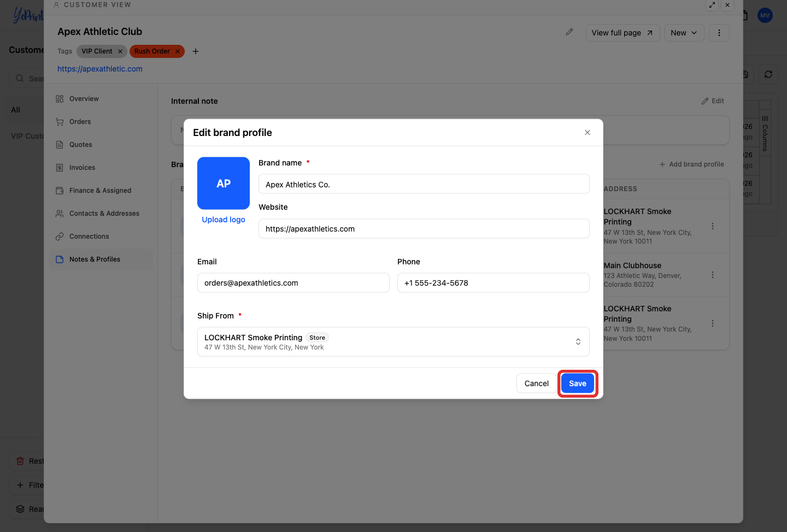Viewport: 787px width, 532px height.
Task: Select the All tab in Customers list
Action: 16,110
